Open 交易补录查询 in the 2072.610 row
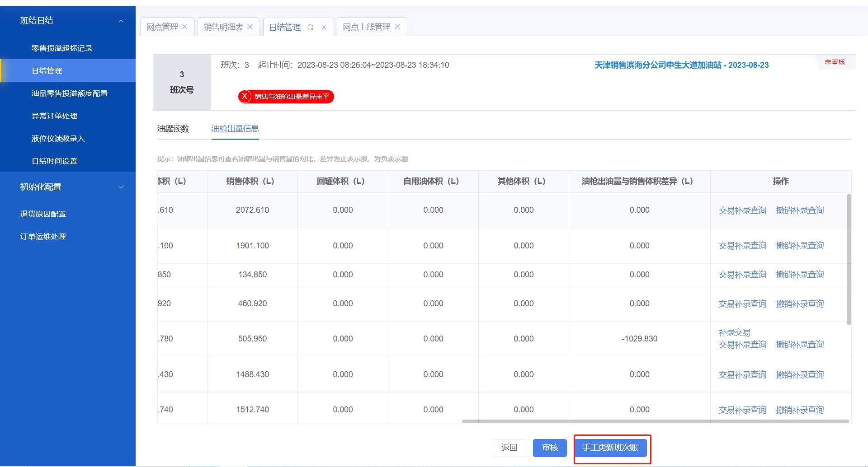 [x=742, y=210]
